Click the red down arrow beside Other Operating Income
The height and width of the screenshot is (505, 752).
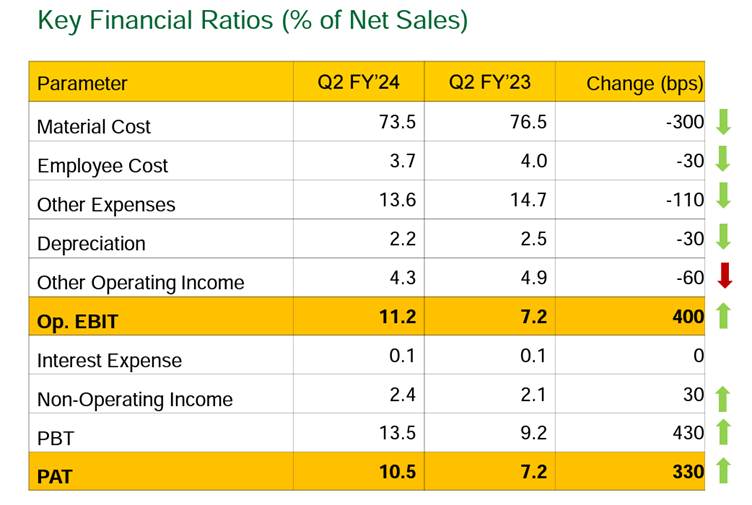click(724, 279)
